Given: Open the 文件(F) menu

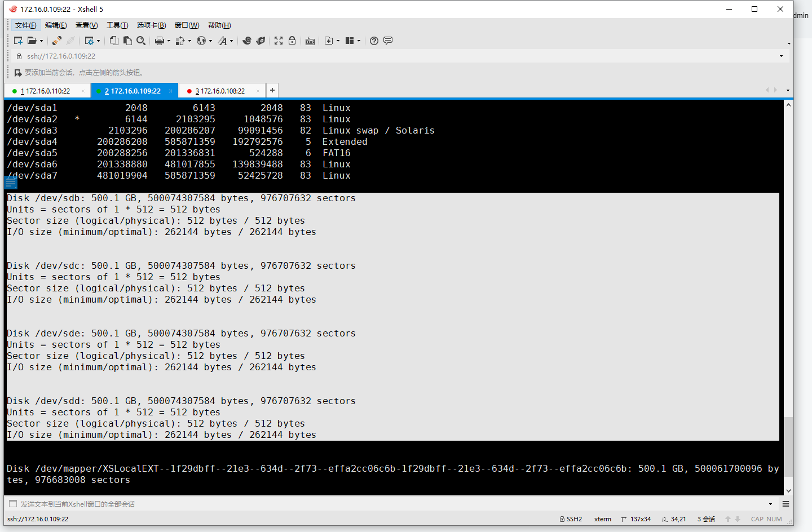Looking at the screenshot, I should click(25, 25).
